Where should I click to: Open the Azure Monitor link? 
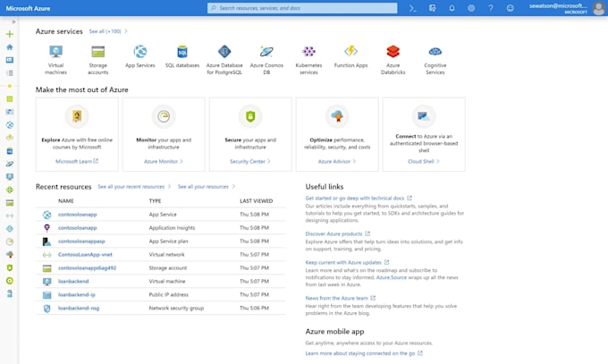click(164, 162)
